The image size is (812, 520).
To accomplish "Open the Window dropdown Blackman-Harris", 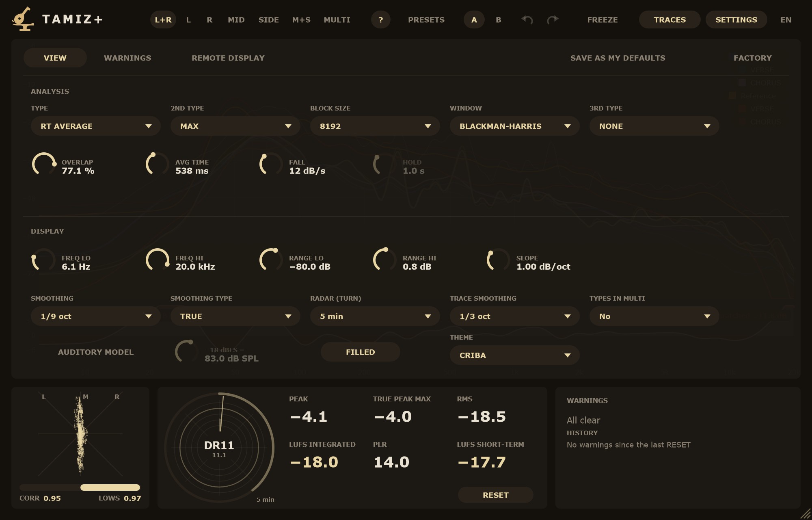I will click(515, 126).
